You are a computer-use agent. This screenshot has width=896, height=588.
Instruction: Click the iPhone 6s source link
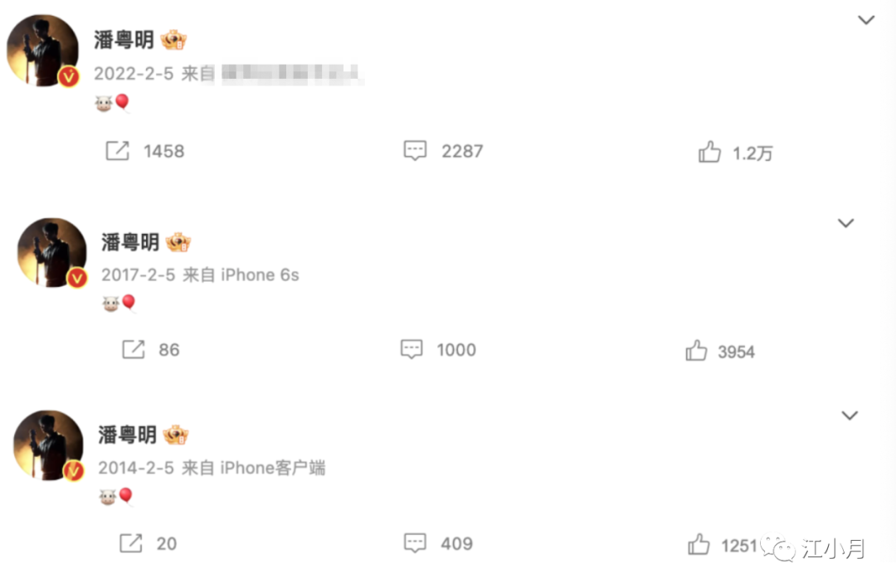[260, 275]
